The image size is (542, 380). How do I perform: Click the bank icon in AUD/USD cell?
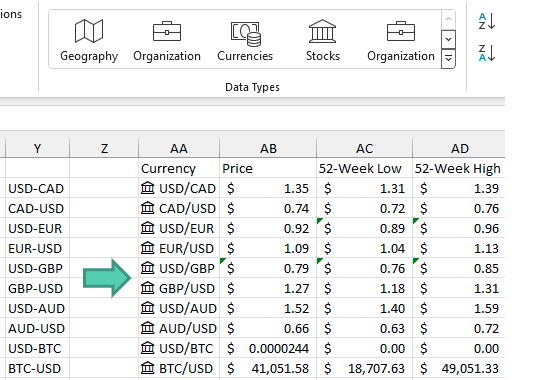click(x=148, y=328)
